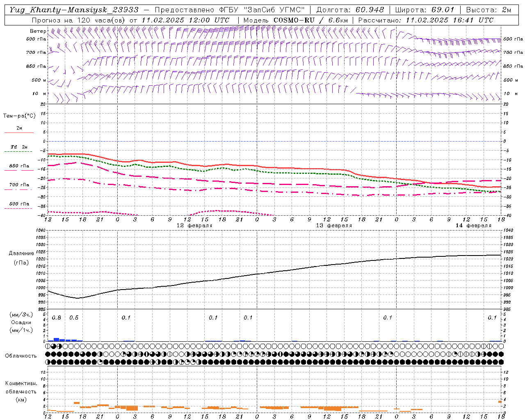Select the 0.5 precipitation amount value
This screenshot has width=525, height=420.
click(x=74, y=318)
